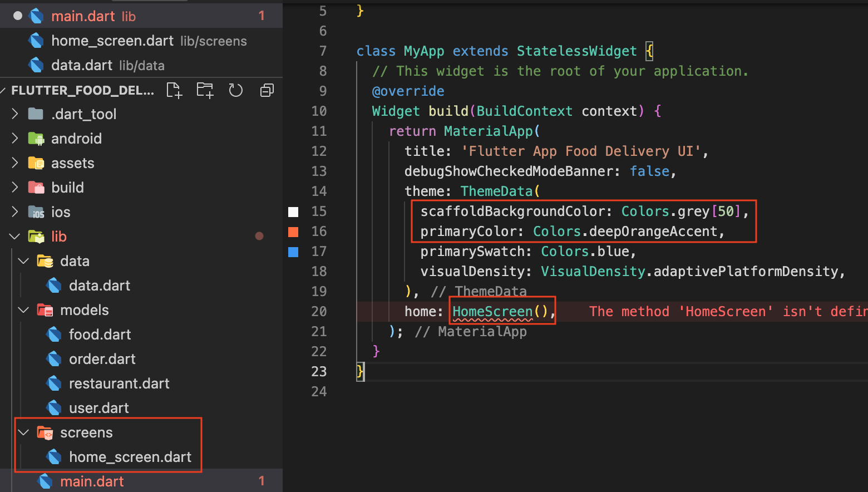Collapse the screens folder chevron
Screen dimensions: 868x492
pyautogui.click(x=24, y=432)
